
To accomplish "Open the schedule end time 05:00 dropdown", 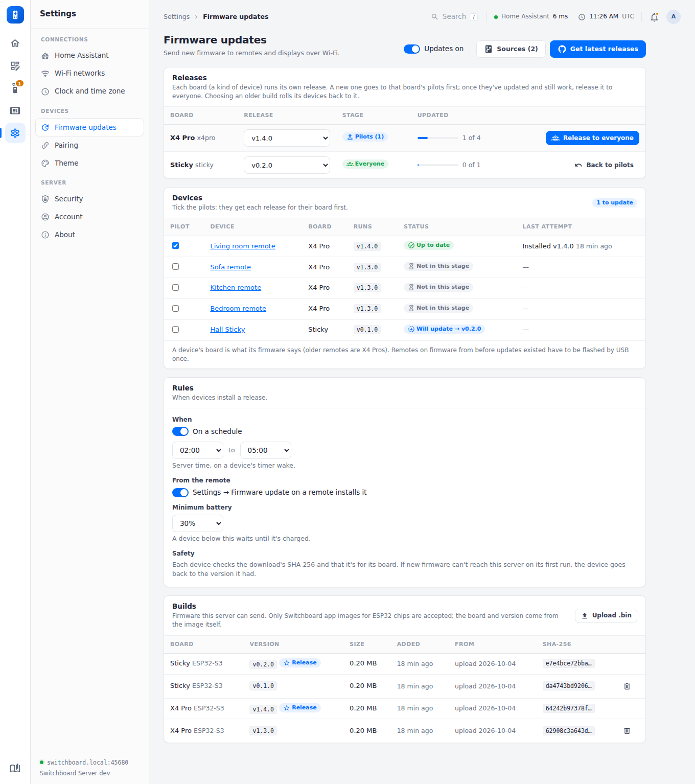I will [266, 450].
